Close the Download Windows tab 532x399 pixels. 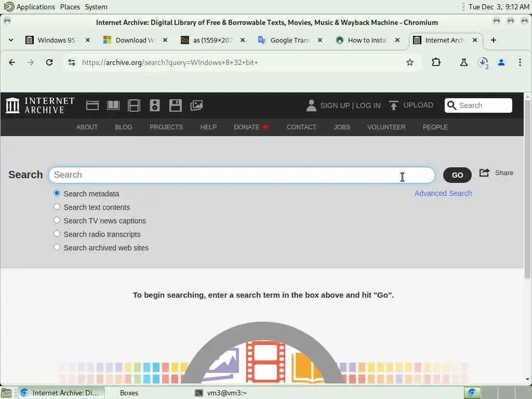[x=165, y=40]
